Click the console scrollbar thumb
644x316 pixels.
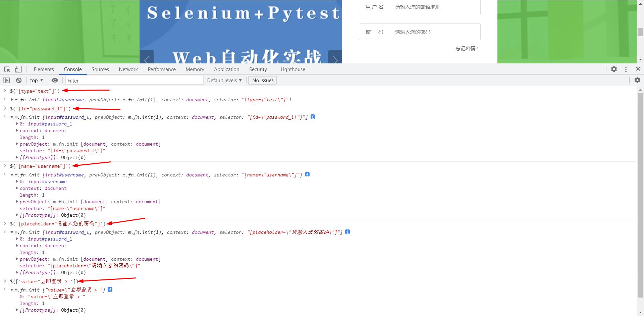coord(640,195)
